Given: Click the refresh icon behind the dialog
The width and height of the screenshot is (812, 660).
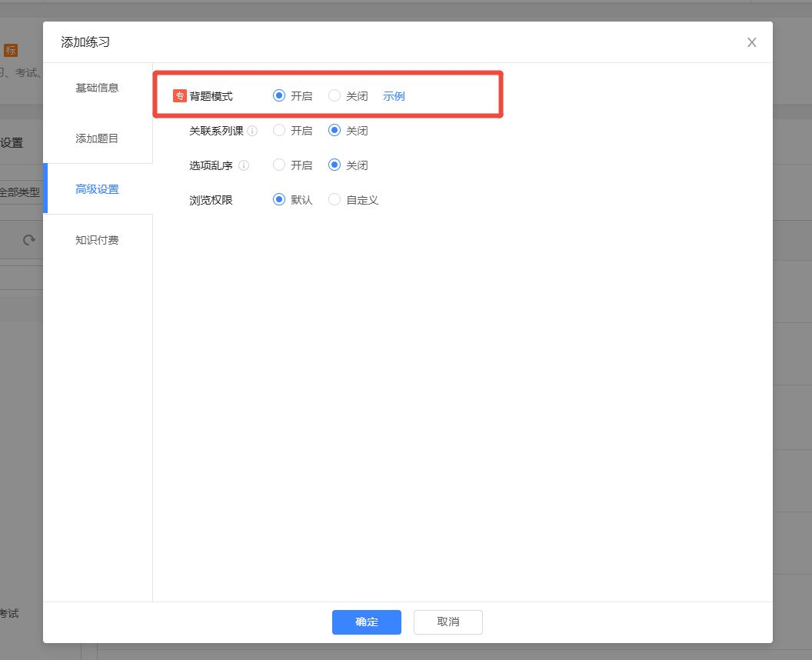Looking at the screenshot, I should click(x=29, y=240).
